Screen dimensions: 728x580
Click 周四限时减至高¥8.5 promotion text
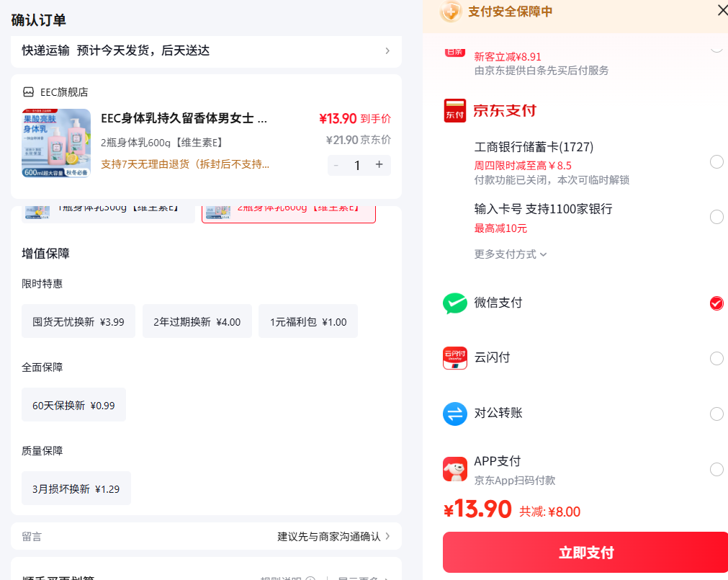pos(523,165)
